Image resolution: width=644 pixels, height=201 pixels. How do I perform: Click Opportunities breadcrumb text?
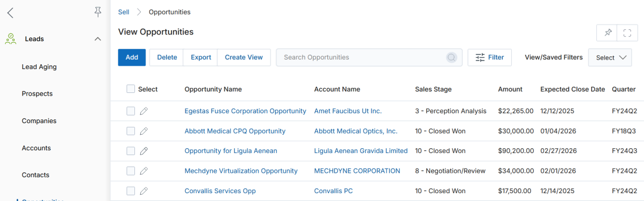[170, 12]
